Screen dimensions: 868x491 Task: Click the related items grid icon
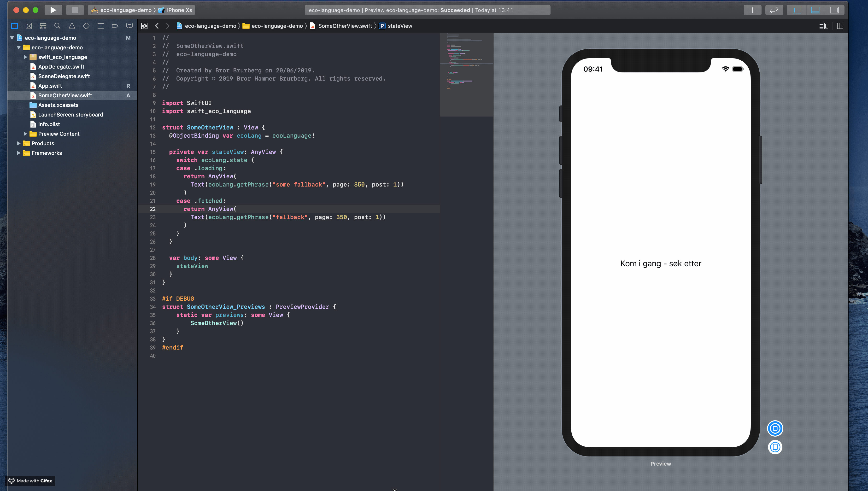(x=144, y=26)
